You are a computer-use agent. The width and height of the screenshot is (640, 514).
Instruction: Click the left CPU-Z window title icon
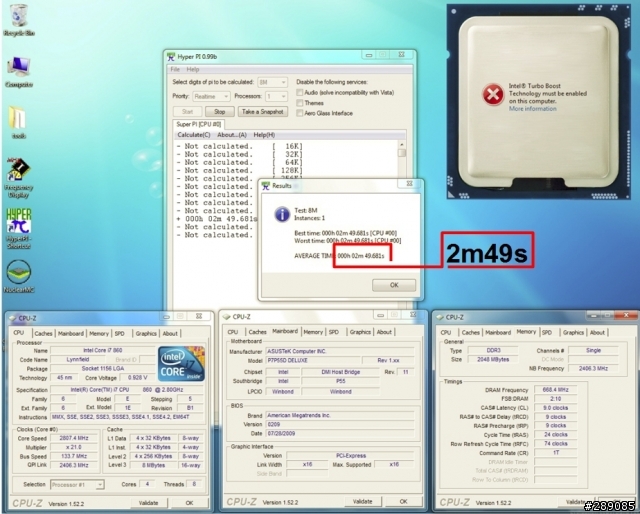(x=13, y=318)
